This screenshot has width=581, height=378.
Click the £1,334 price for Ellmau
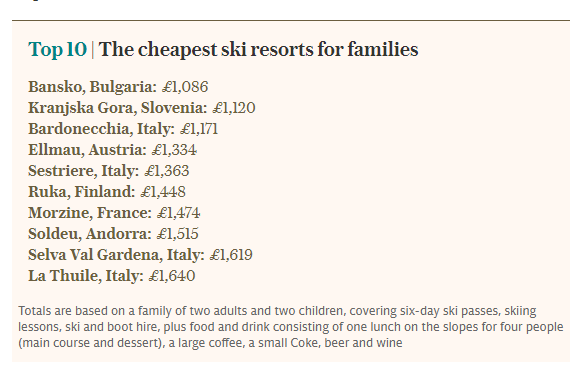[x=174, y=150]
